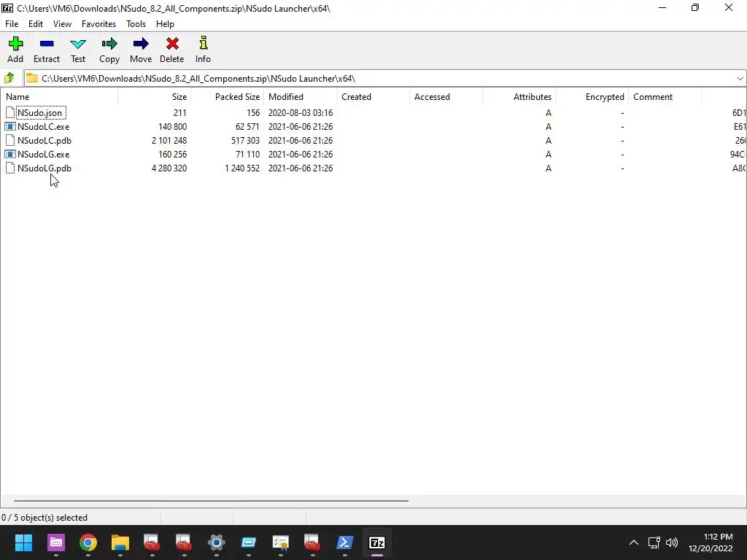747x560 pixels.
Task: Open the File menu
Action: (12, 24)
